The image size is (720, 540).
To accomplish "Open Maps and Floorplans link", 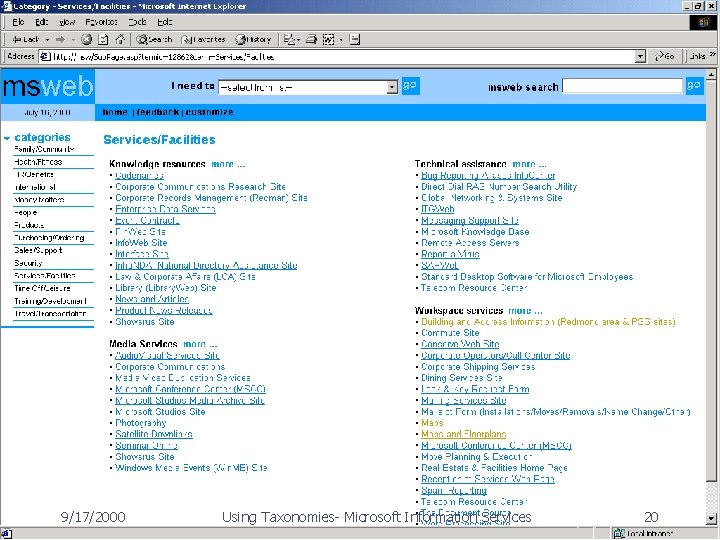I will [463, 434].
